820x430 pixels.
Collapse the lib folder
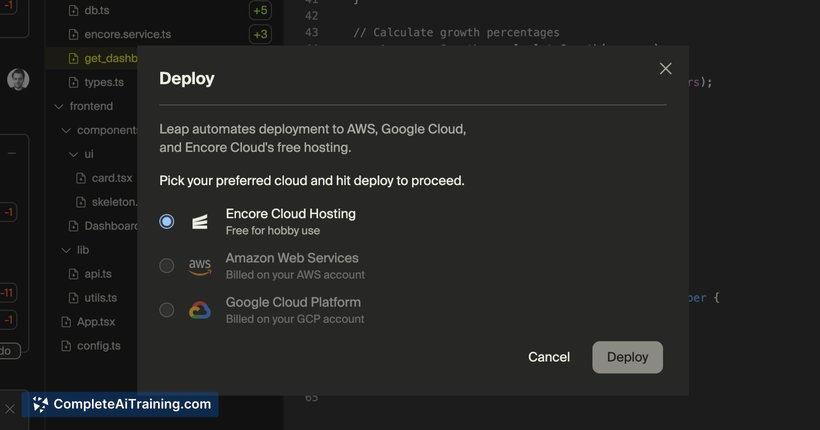(x=66, y=250)
